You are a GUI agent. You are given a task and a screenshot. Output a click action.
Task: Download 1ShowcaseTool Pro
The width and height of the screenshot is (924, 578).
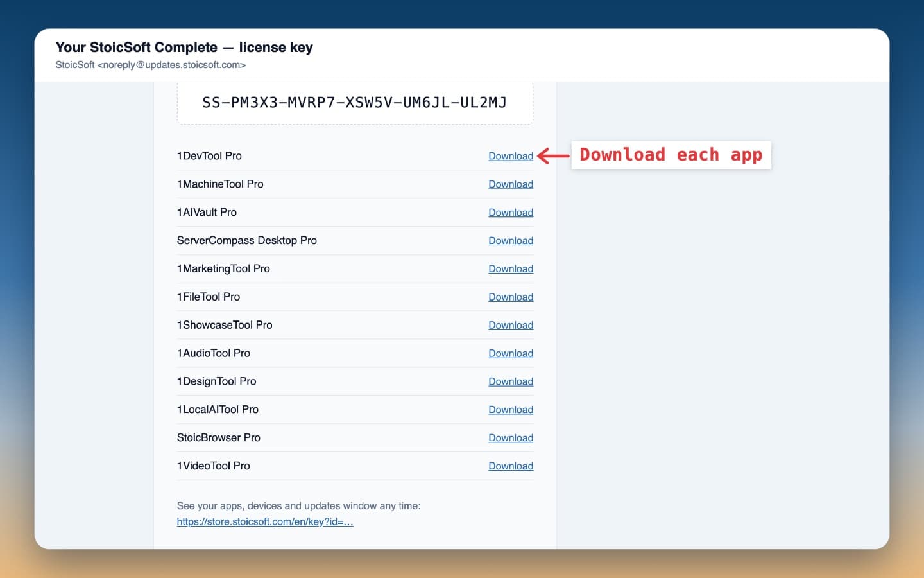click(x=511, y=326)
